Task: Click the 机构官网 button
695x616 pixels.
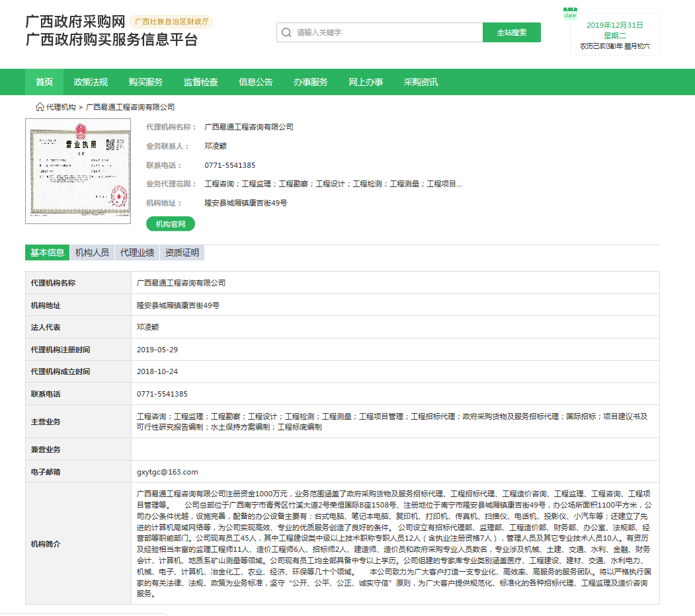Action: (171, 224)
